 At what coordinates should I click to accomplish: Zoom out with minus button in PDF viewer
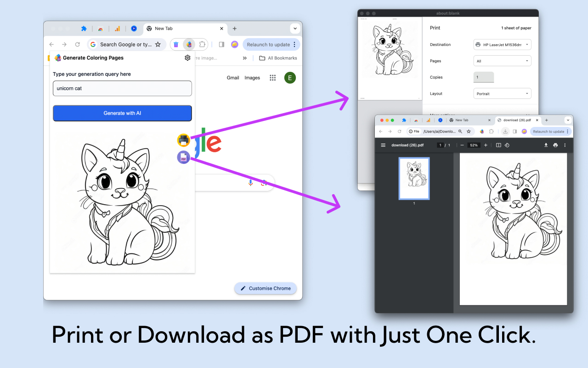[462, 145]
